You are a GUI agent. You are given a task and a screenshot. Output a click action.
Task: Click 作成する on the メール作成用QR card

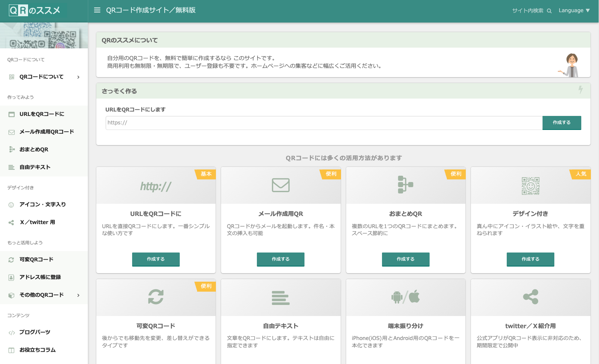coord(280,259)
